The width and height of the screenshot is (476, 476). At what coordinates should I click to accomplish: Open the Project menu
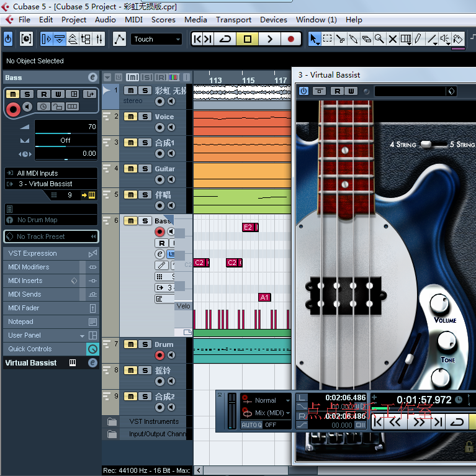tap(74, 20)
